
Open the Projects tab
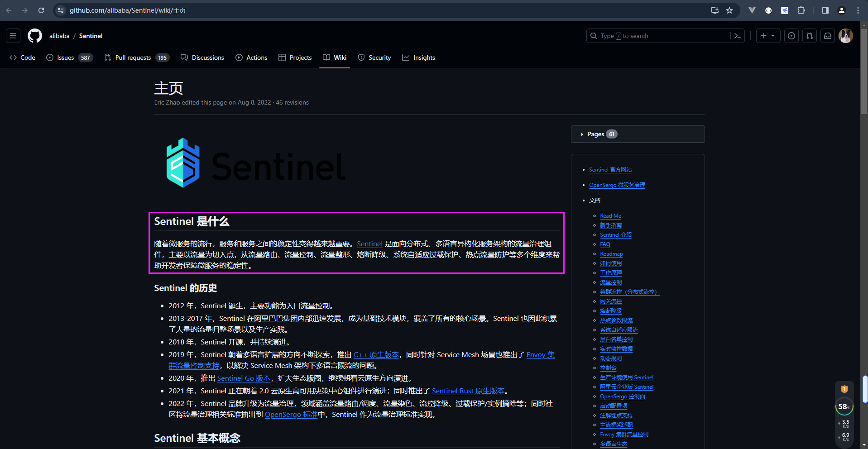click(295, 57)
